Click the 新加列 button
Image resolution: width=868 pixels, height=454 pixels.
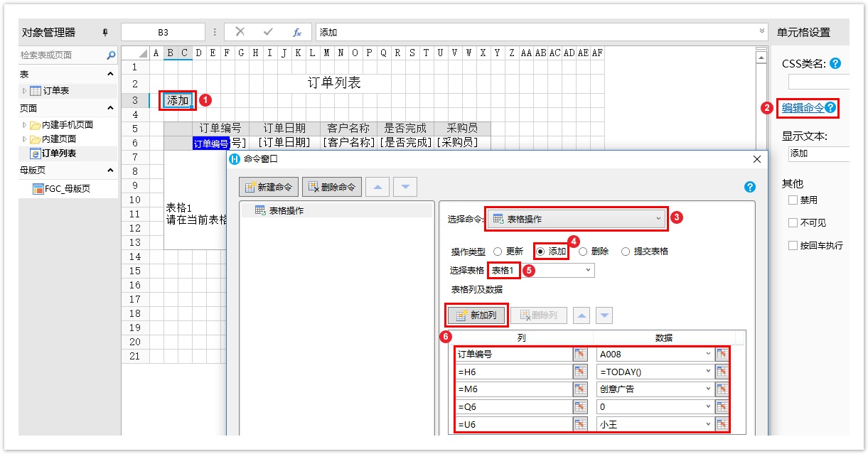tap(477, 315)
